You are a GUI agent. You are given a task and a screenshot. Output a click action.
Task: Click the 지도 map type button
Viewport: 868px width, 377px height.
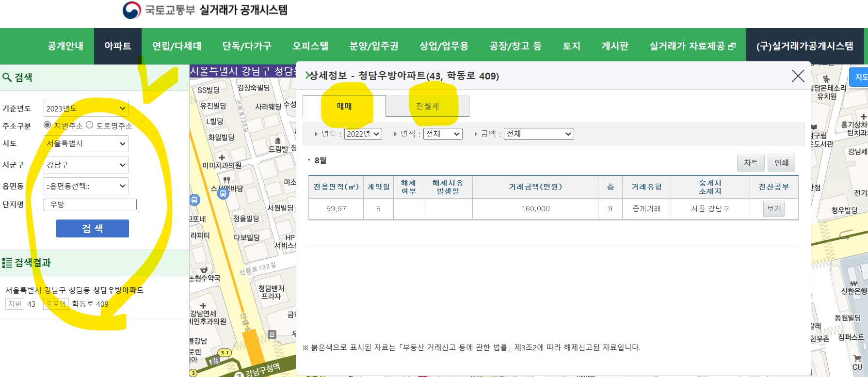859,77
